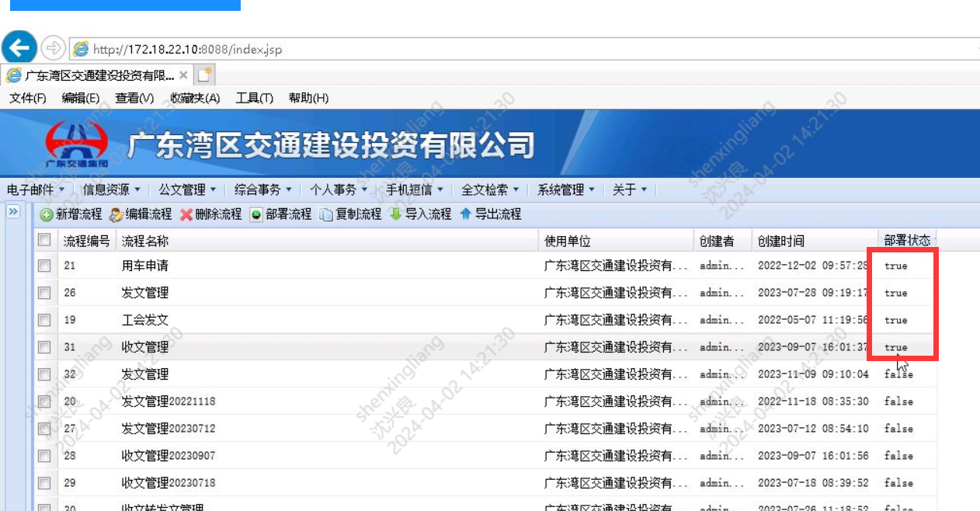The image size is (980, 511).
Task: Check the box for row 21 用车申请
Action: (44, 266)
